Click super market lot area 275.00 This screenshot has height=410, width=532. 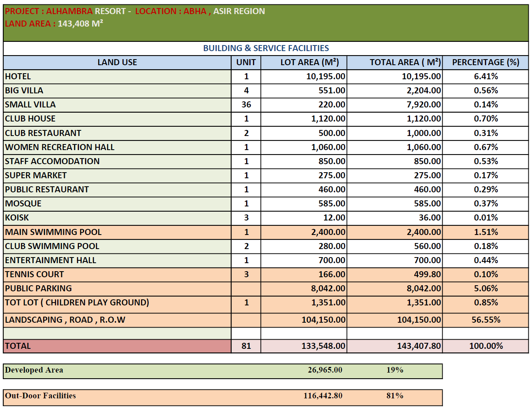332,175
